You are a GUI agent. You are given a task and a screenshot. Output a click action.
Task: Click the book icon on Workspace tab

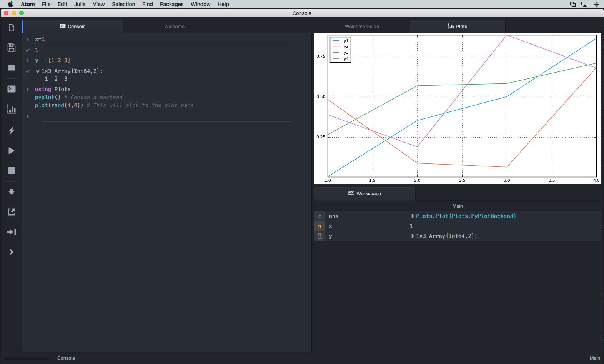pyautogui.click(x=351, y=193)
